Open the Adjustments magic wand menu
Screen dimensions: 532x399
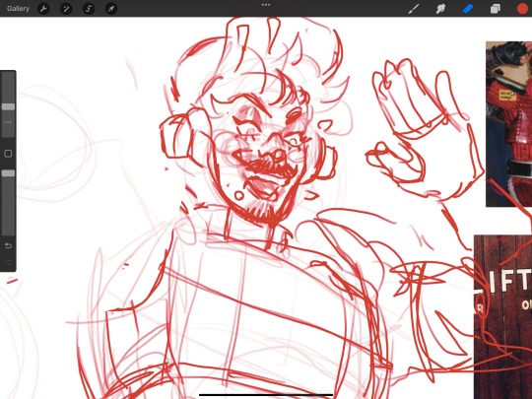66,9
